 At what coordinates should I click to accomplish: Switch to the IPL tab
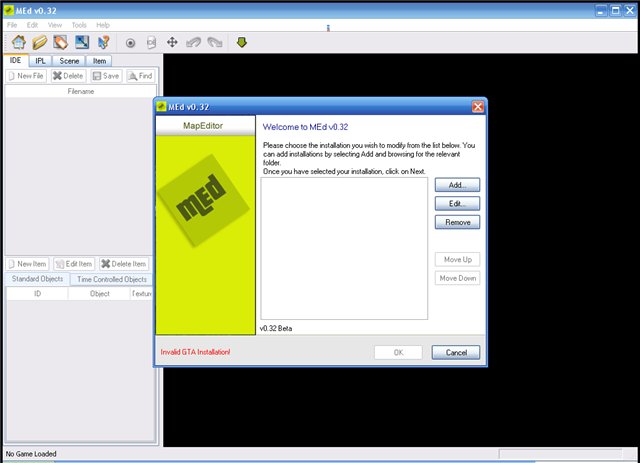click(40, 60)
